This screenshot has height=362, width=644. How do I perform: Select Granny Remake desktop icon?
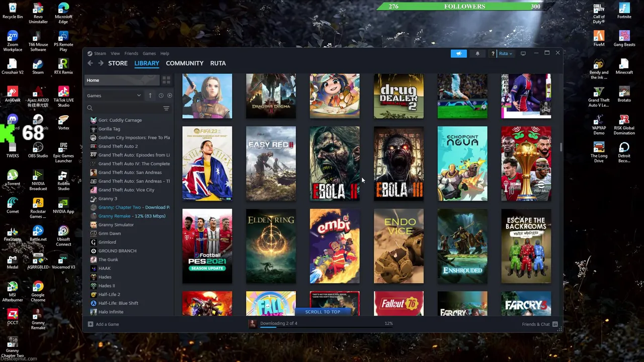[38, 319]
